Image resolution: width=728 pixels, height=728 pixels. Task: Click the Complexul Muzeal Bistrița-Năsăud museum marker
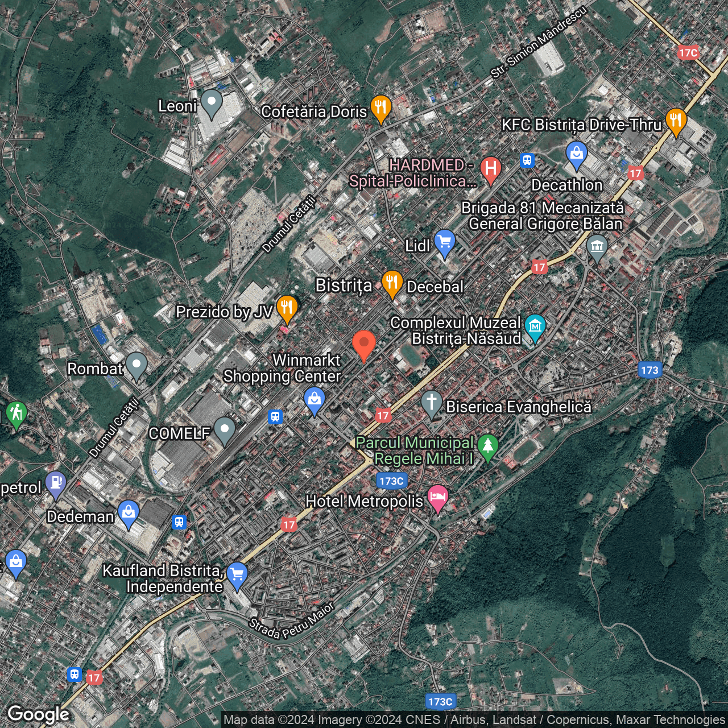click(535, 326)
